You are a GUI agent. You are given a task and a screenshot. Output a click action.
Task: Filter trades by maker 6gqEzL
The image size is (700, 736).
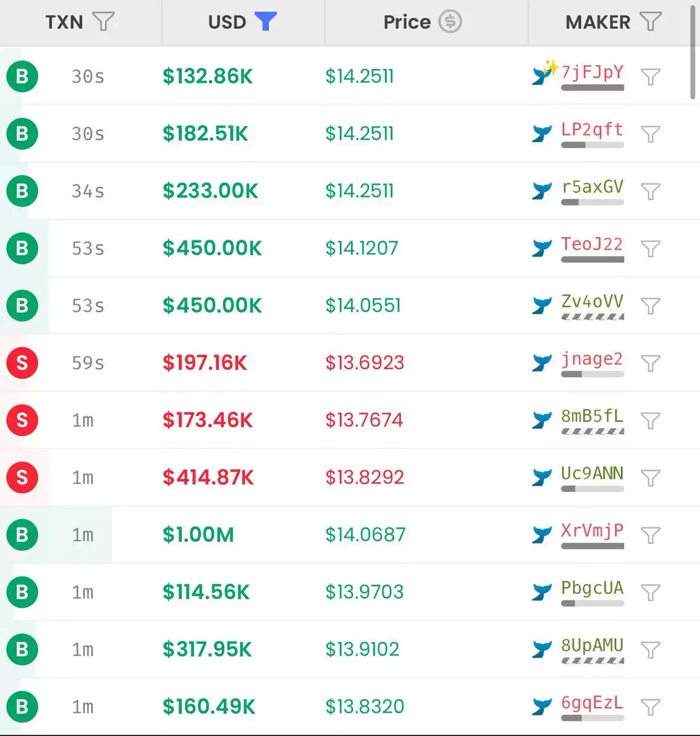pyautogui.click(x=650, y=707)
